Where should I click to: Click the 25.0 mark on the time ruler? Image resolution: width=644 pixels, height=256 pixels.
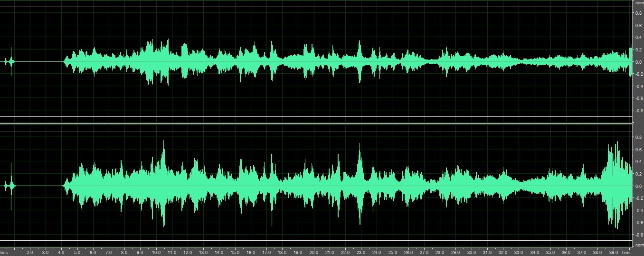[x=392, y=253]
